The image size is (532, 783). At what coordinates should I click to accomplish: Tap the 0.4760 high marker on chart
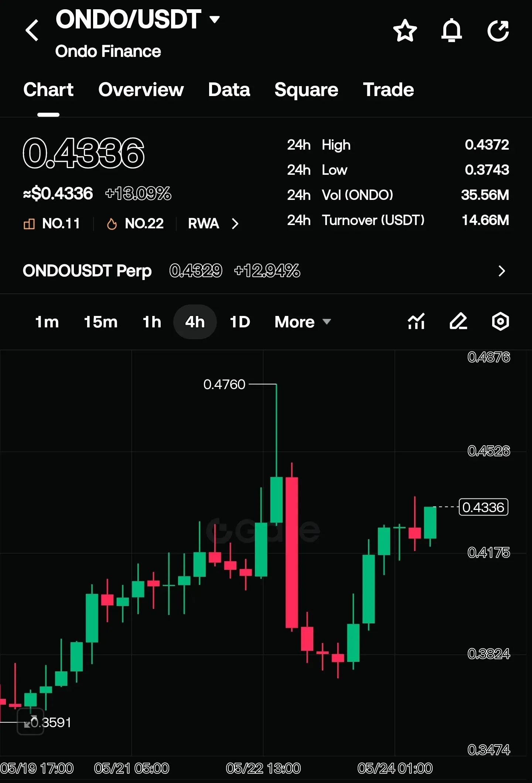[x=224, y=385]
